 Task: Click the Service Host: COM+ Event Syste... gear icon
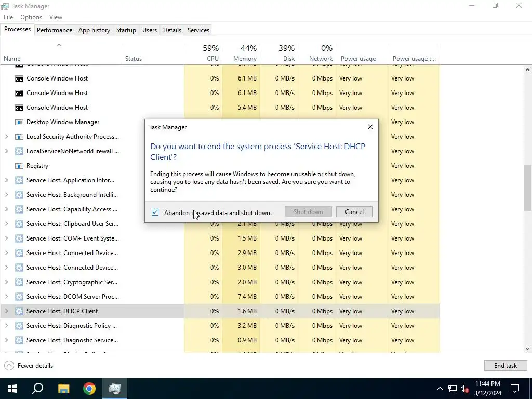coord(19,238)
